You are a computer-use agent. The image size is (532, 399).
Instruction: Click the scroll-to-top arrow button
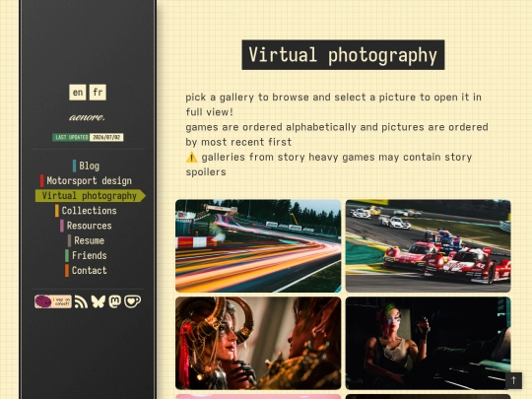pyautogui.click(x=513, y=380)
